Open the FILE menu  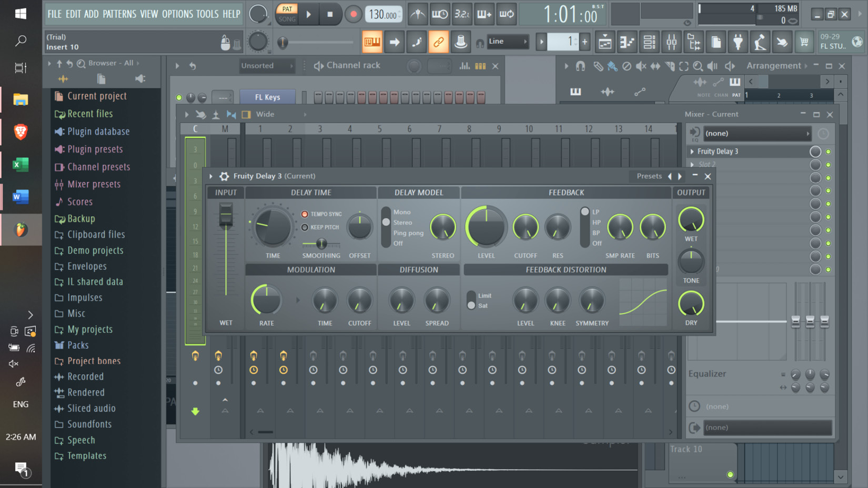(55, 14)
